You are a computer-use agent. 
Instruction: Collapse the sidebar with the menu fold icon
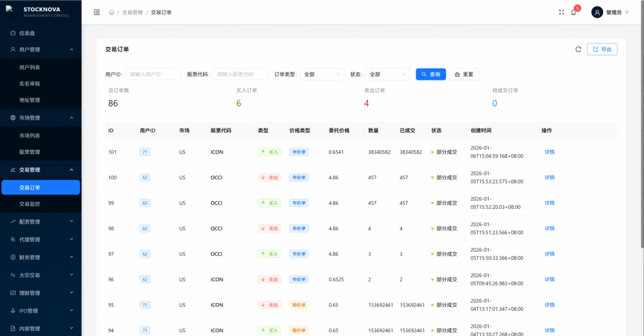[x=96, y=13]
